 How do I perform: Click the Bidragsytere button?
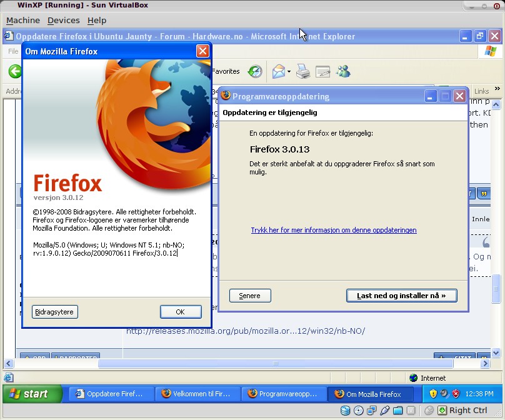(x=55, y=312)
